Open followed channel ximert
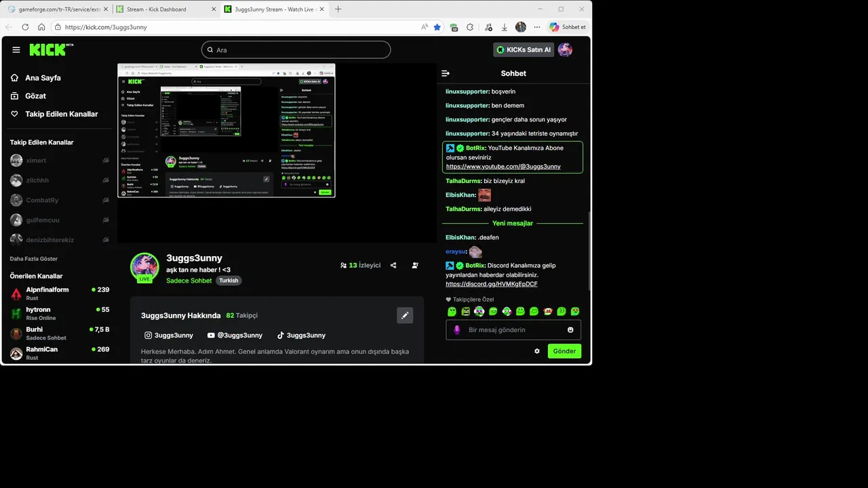 point(60,161)
